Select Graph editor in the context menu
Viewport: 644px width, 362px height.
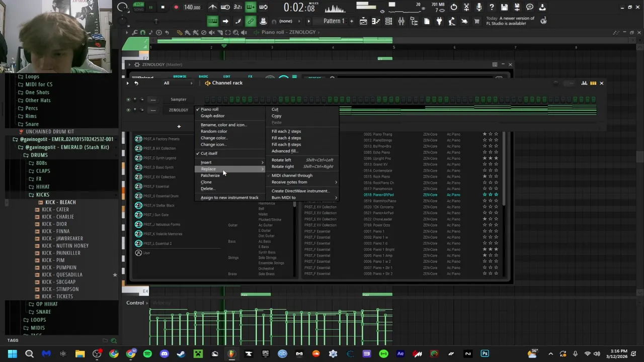tap(212, 116)
